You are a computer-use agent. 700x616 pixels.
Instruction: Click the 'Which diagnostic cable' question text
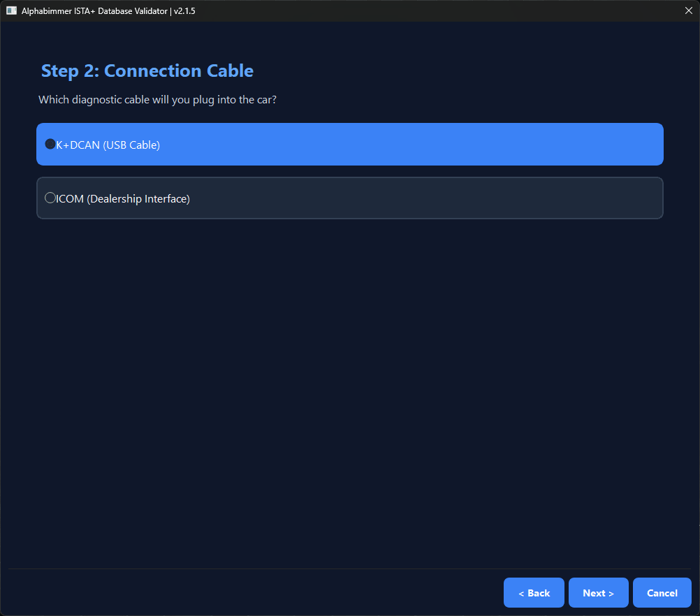click(x=158, y=100)
